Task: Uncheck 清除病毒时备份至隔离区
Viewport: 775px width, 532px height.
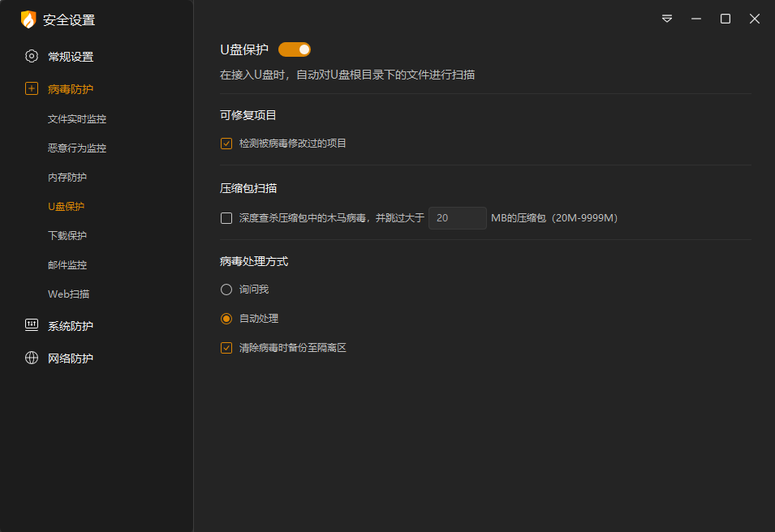Action: coord(226,347)
